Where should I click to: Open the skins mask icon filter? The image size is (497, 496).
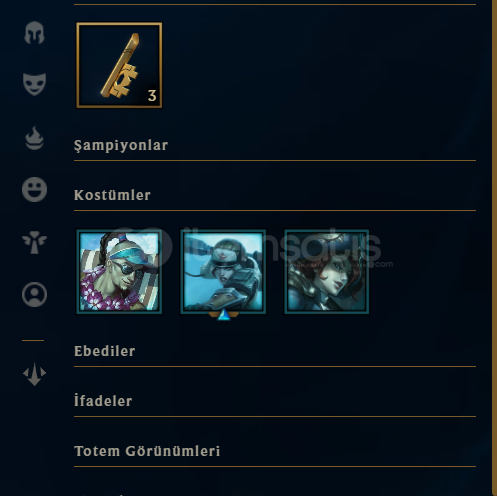click(x=34, y=84)
